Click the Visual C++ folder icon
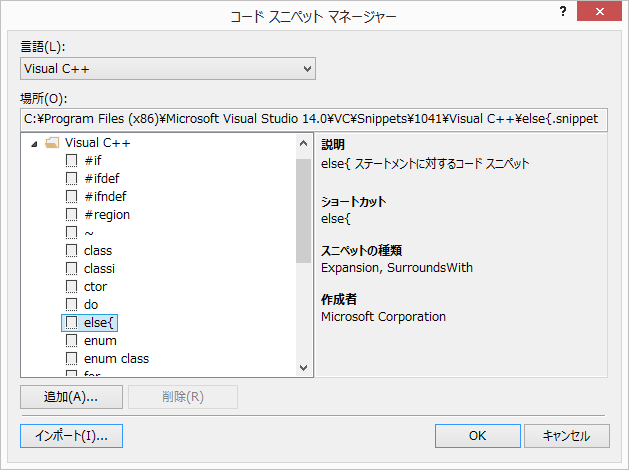Viewport: 629px width, 470px height. [52, 143]
